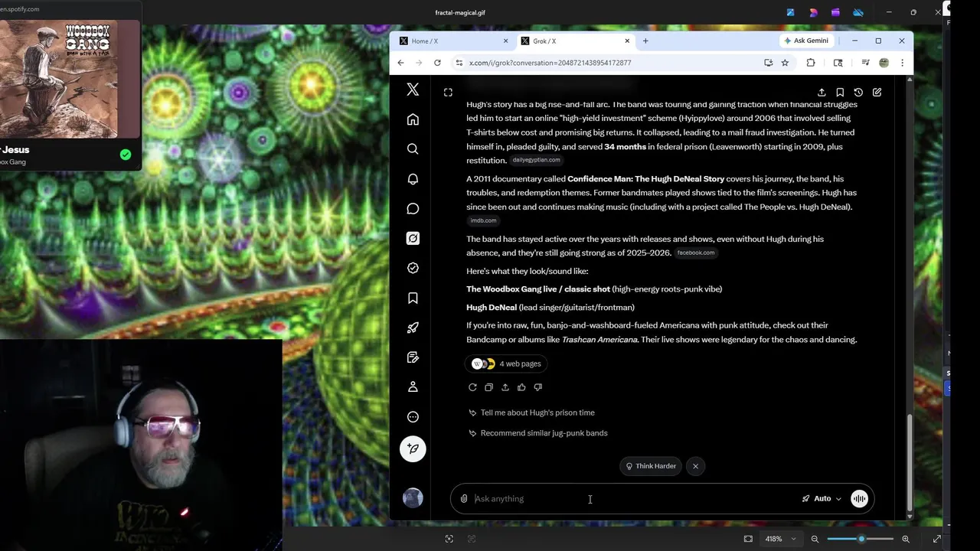Adjust the photo viewer zoom slider

point(861,539)
